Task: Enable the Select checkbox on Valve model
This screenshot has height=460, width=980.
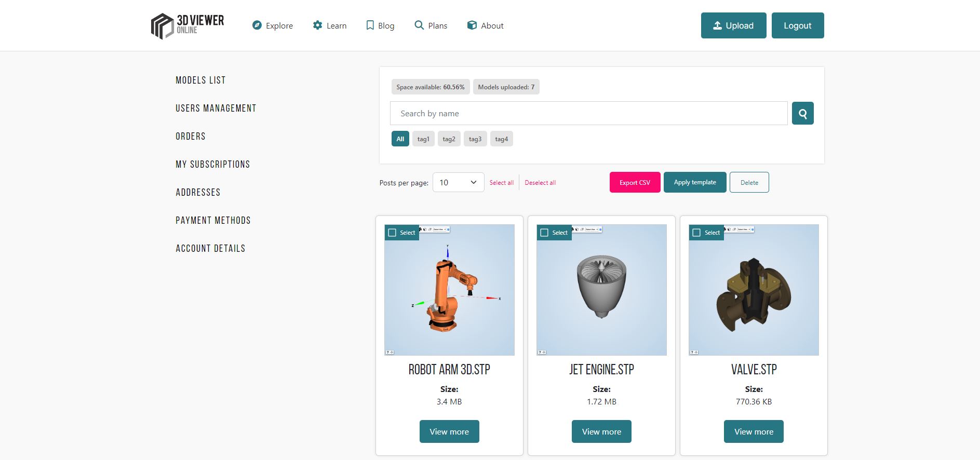Action: [x=697, y=233]
